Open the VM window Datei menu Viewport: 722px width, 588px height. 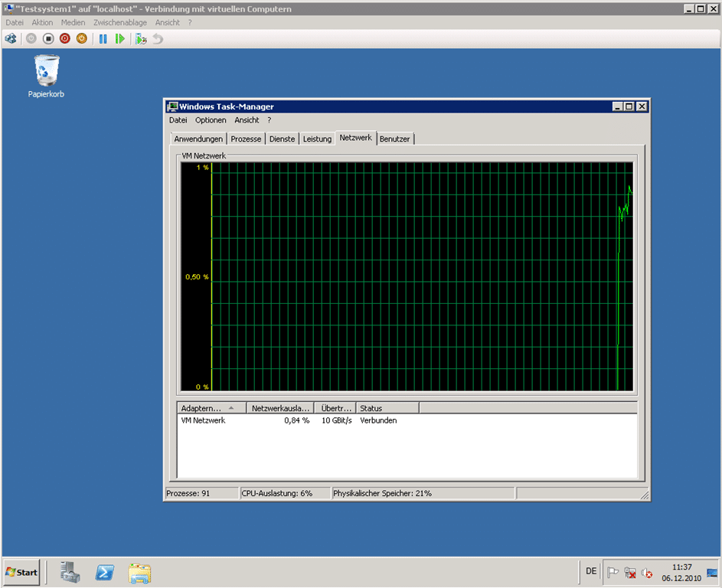click(15, 22)
